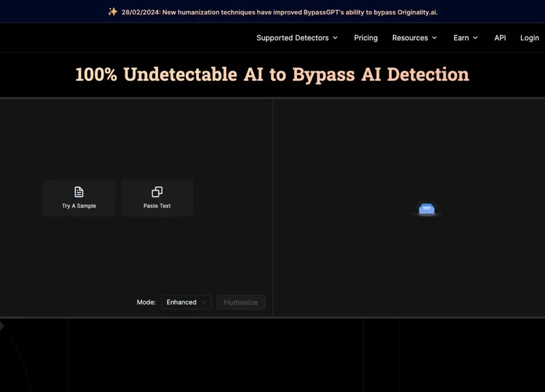Click the sparkle icon in the announcement banner
The width and height of the screenshot is (545, 392).
pyautogui.click(x=114, y=11)
